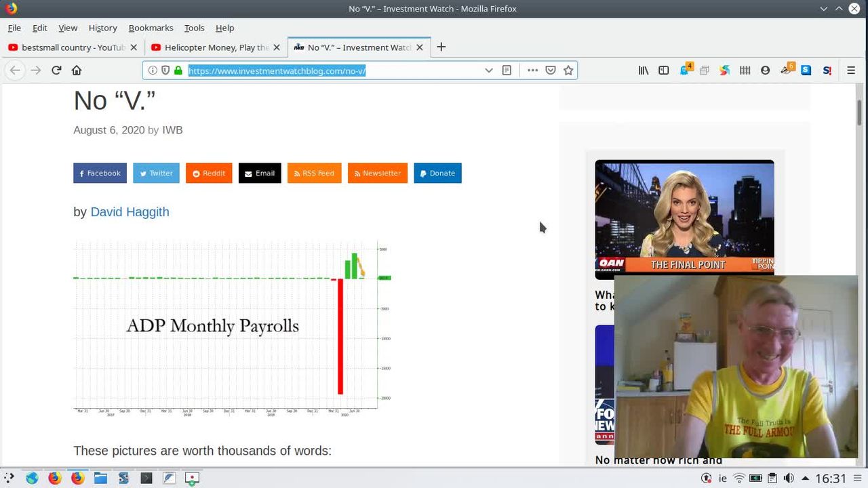868x488 pixels.
Task: Reload the current page
Action: (x=56, y=70)
